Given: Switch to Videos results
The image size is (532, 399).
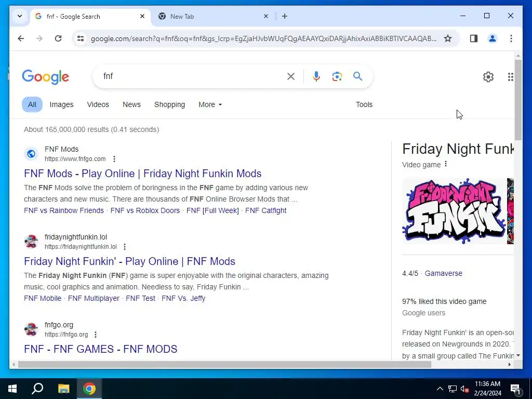Looking at the screenshot, I should pyautogui.click(x=98, y=104).
